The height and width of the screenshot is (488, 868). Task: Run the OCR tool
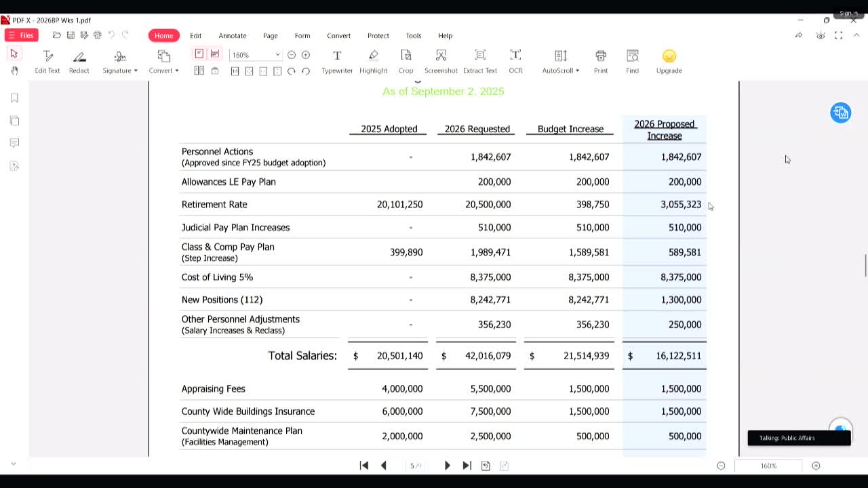point(515,62)
